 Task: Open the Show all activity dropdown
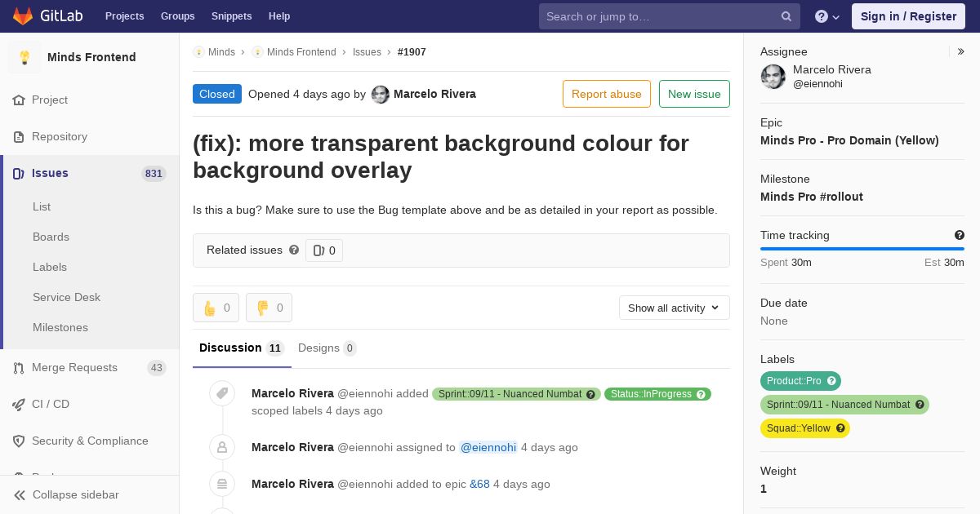click(675, 308)
